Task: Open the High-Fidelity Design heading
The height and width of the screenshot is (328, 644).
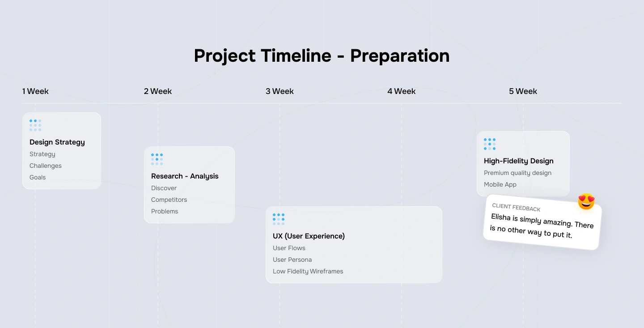Action: click(518, 161)
